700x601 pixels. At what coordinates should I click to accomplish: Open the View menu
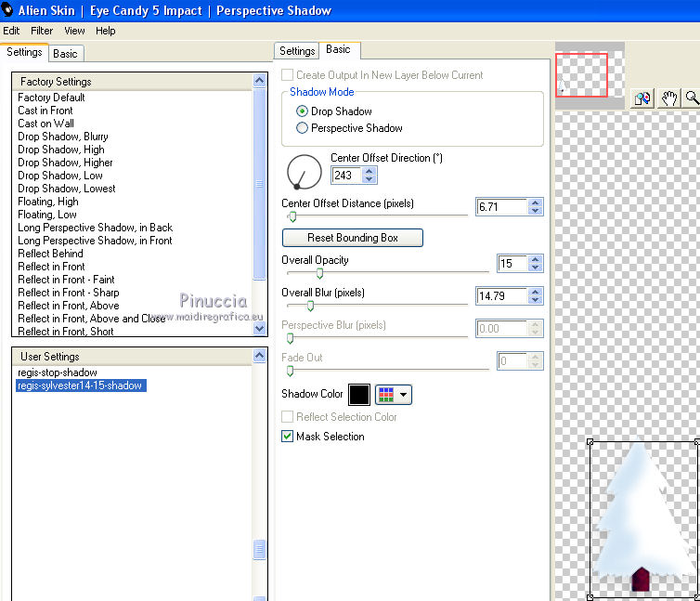74,31
